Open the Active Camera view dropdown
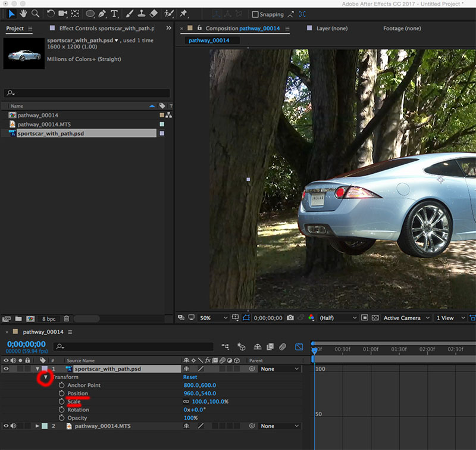This screenshot has width=476, height=450. click(x=405, y=318)
